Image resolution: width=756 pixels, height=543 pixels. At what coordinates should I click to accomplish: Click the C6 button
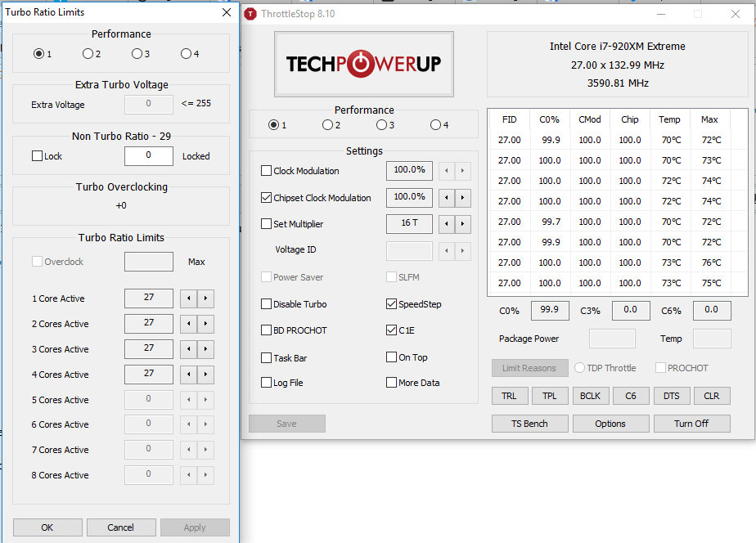click(631, 396)
